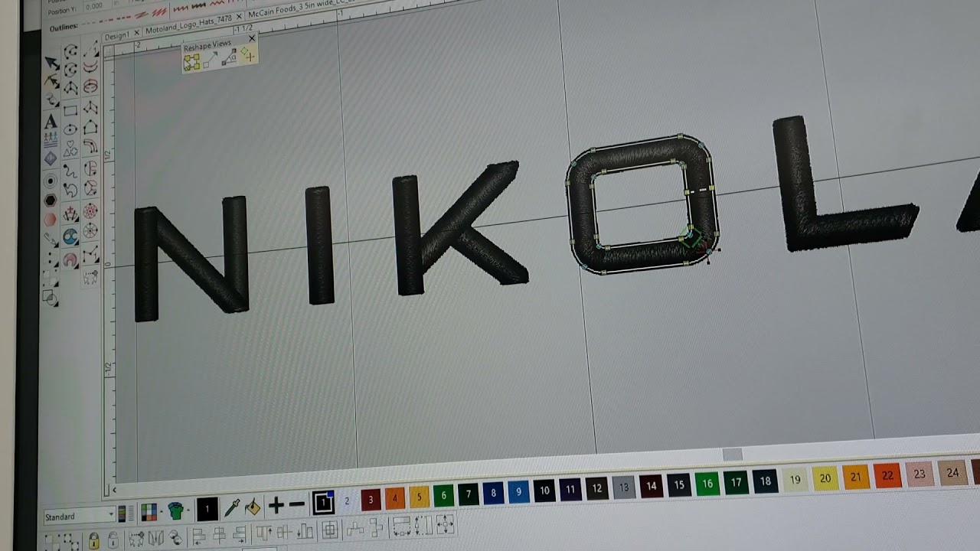This screenshot has width=980, height=551.
Task: Add a color with the plus button
Action: (x=276, y=505)
